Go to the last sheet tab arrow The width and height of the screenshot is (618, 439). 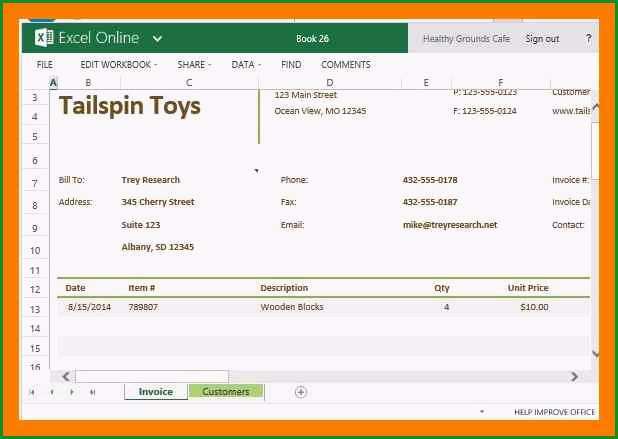coord(92,392)
